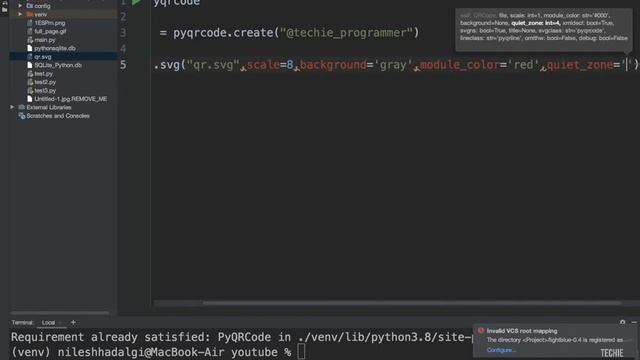This screenshot has width=640, height=360.
Task: Click the External Libraries icon
Action: (x=22, y=107)
